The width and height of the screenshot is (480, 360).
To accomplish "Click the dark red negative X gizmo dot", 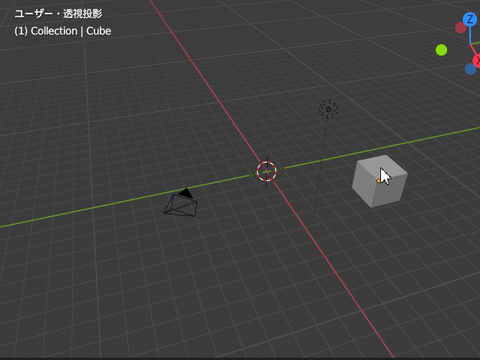I will click(x=461, y=28).
